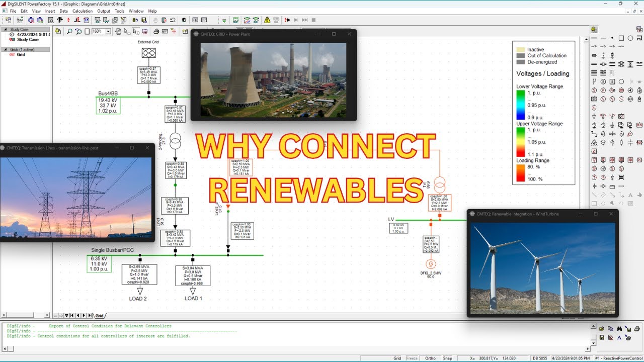This screenshot has width=644, height=362.
Task: Click the wind turbine image window
Action: [542, 268]
